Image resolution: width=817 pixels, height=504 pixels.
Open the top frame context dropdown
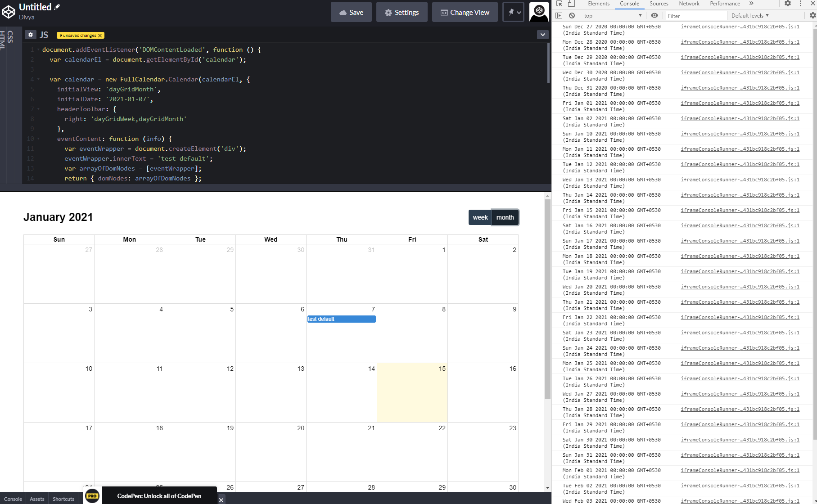coord(612,15)
